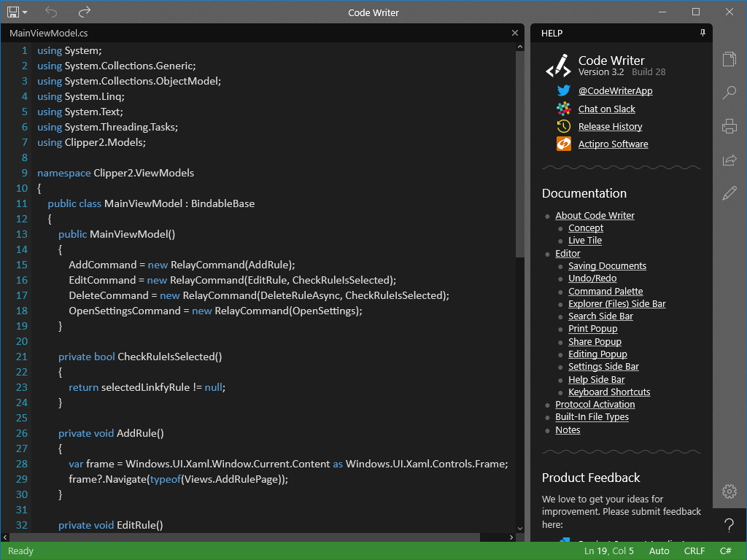
Task: Open the Release History link
Action: (x=610, y=126)
